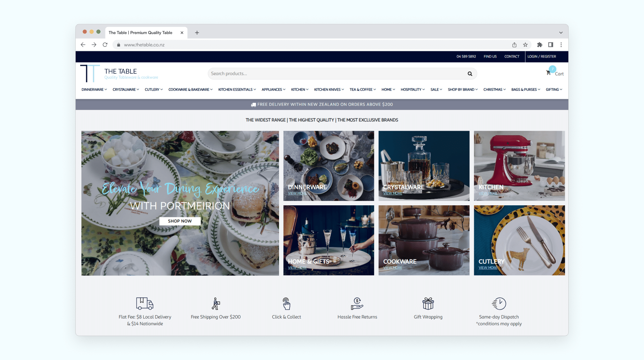Click the cart item count badge
Screen dimensions: 644x360
pyautogui.click(x=552, y=69)
